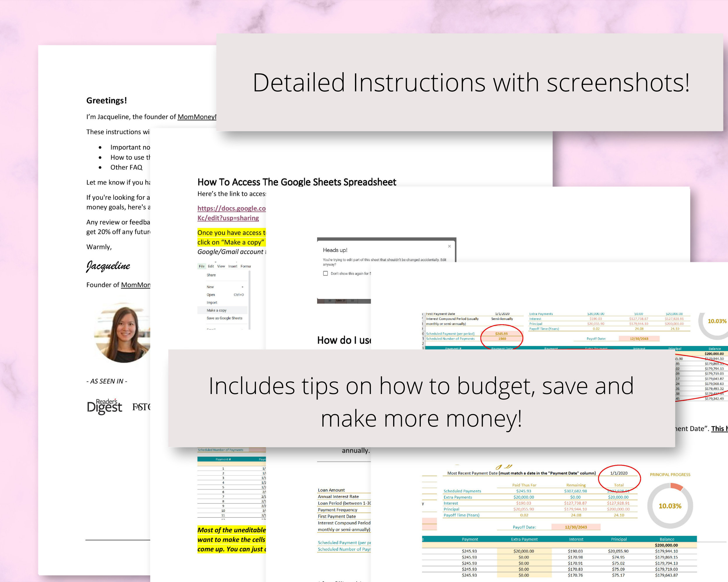Click the Reader's Digest logo
This screenshot has width=728, height=582.
104,407
